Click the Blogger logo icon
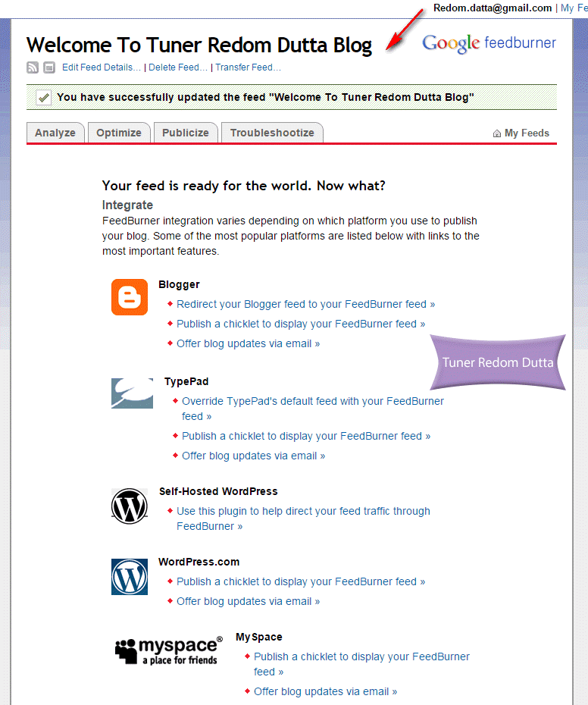 (130, 297)
